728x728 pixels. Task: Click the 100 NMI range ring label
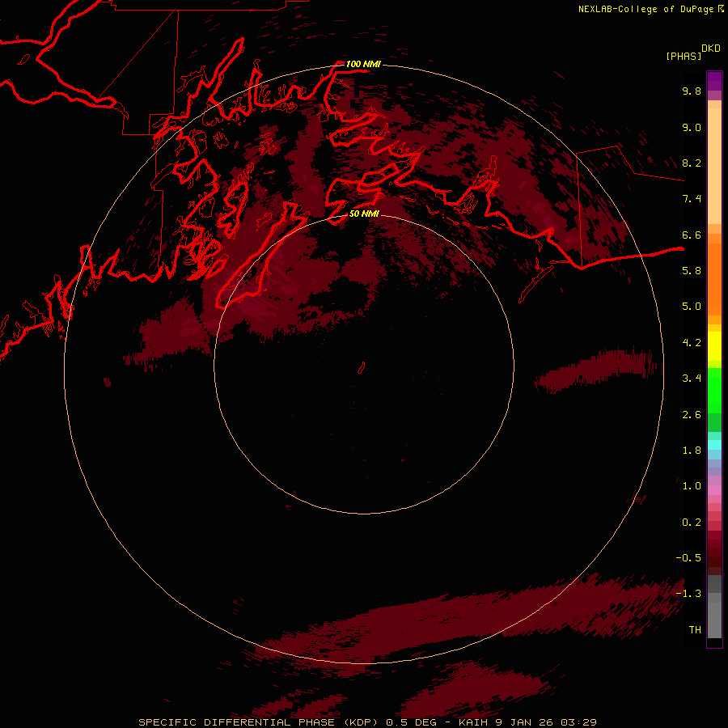point(363,64)
